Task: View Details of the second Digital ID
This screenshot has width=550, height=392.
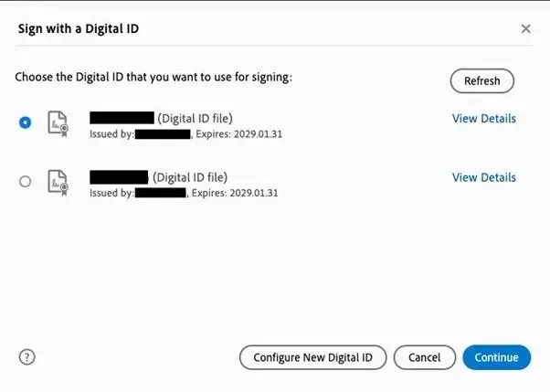Action: 483,177
